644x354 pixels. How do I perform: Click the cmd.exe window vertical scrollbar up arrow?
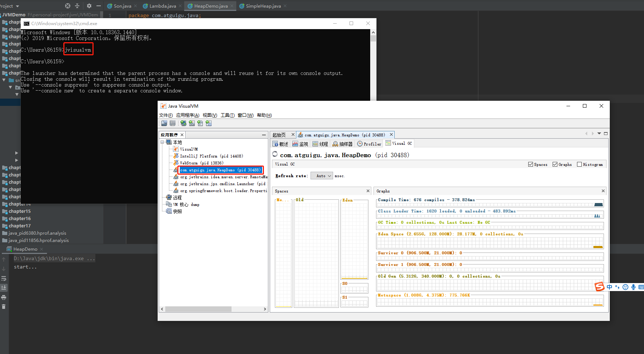pyautogui.click(x=373, y=32)
